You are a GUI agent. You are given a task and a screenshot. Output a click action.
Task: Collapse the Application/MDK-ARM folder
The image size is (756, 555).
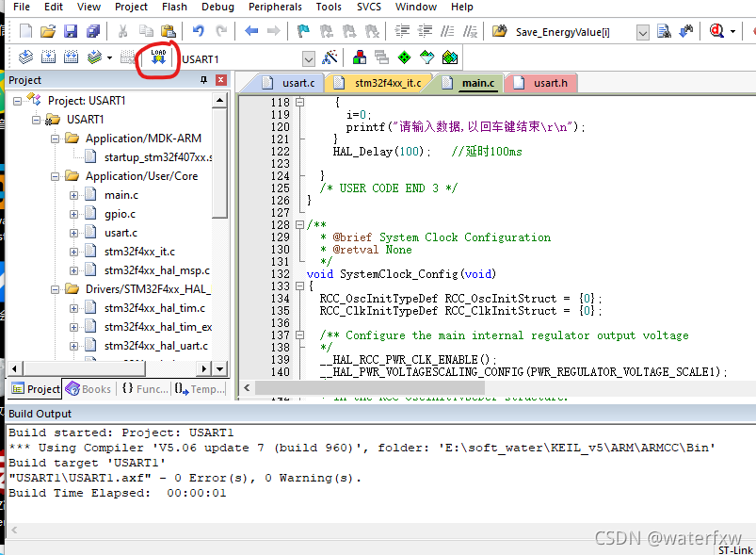pyautogui.click(x=55, y=139)
